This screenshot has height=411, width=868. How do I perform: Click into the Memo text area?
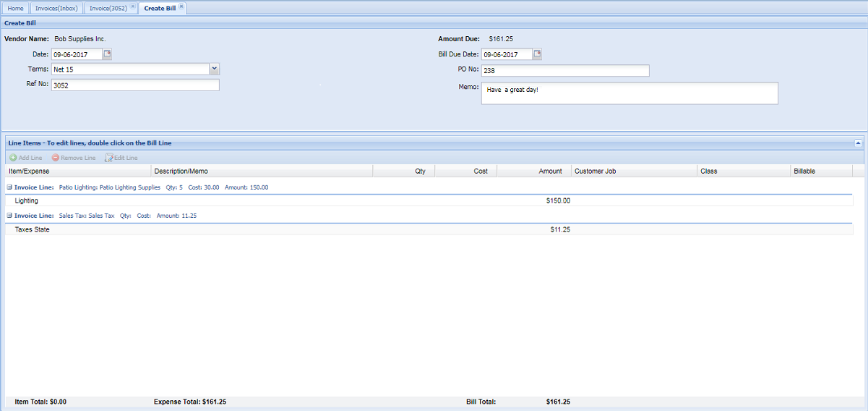point(629,93)
